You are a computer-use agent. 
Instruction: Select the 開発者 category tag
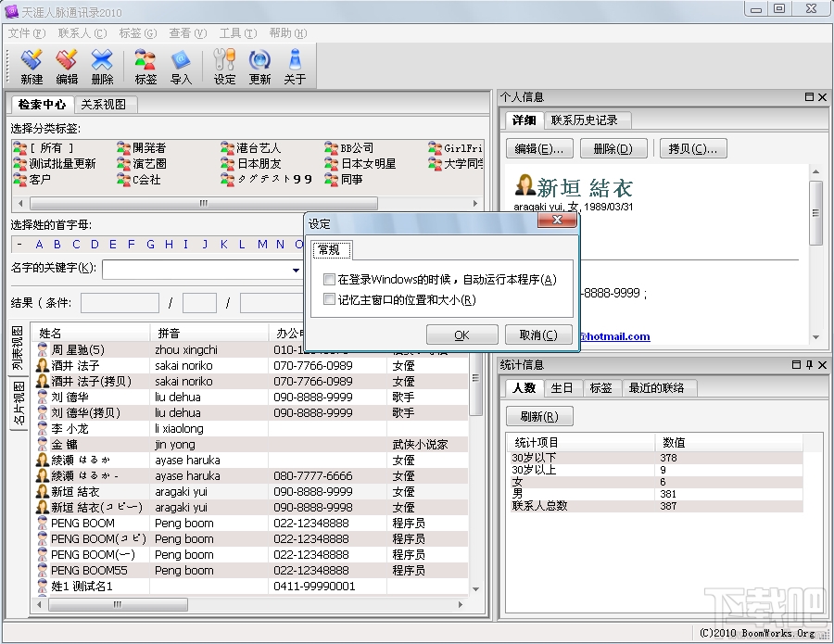tap(142, 147)
